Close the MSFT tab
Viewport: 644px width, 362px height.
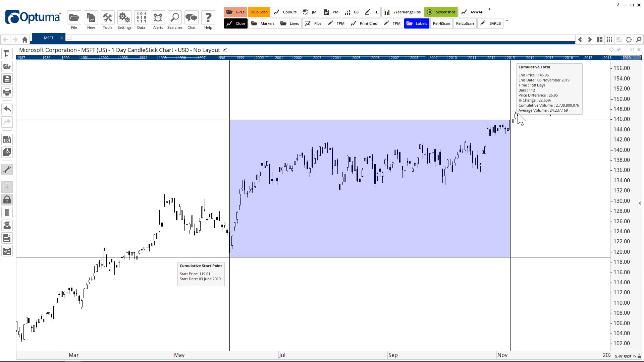61,38
